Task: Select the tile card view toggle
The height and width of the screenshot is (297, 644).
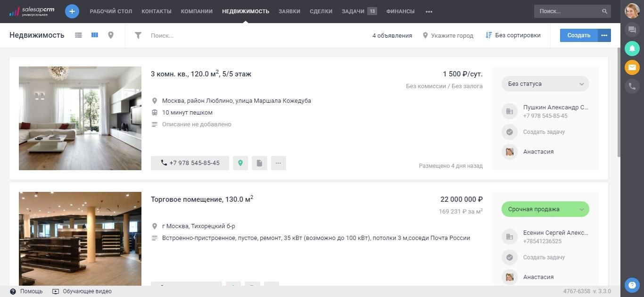Action: (x=95, y=35)
